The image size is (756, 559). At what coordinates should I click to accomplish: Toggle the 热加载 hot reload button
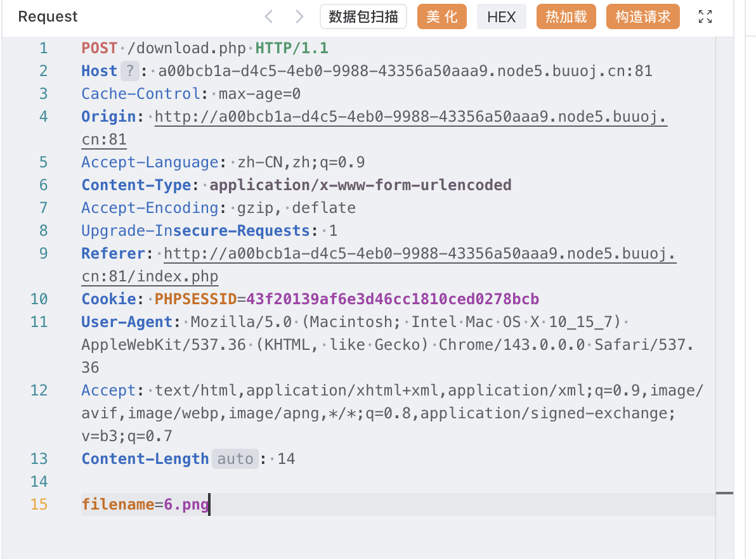(566, 17)
